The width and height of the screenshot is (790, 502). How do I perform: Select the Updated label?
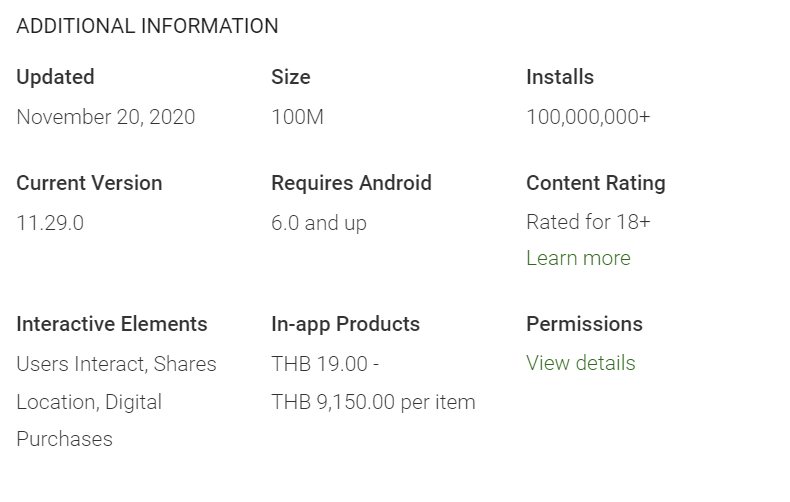tap(55, 77)
